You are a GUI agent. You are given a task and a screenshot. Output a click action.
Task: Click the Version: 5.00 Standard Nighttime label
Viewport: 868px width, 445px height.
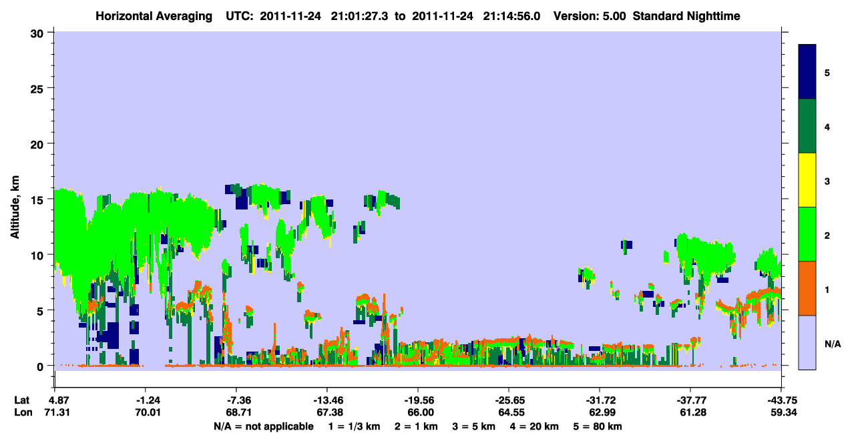(647, 16)
